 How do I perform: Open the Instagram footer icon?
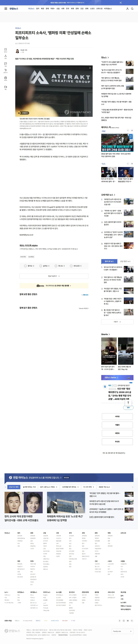(124, 621)
